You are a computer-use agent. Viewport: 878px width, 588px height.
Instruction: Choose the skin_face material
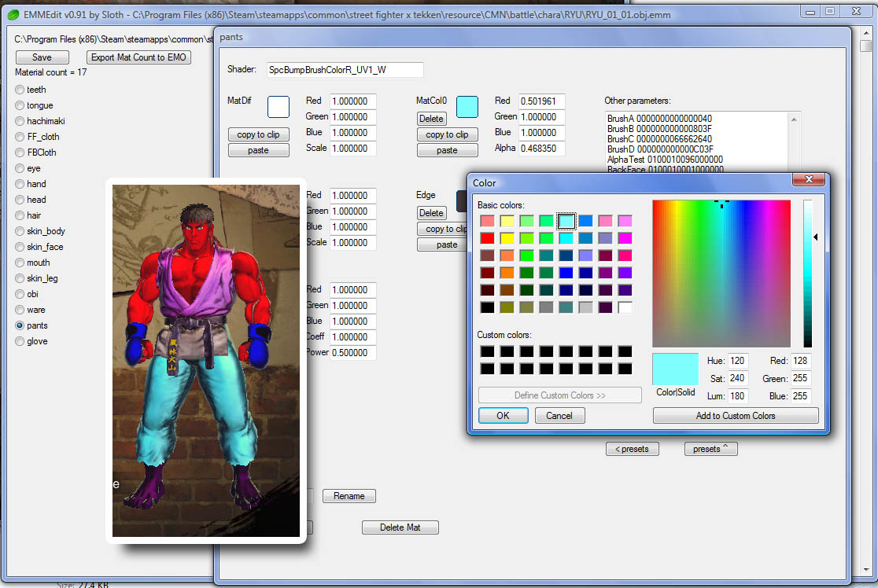[20, 247]
